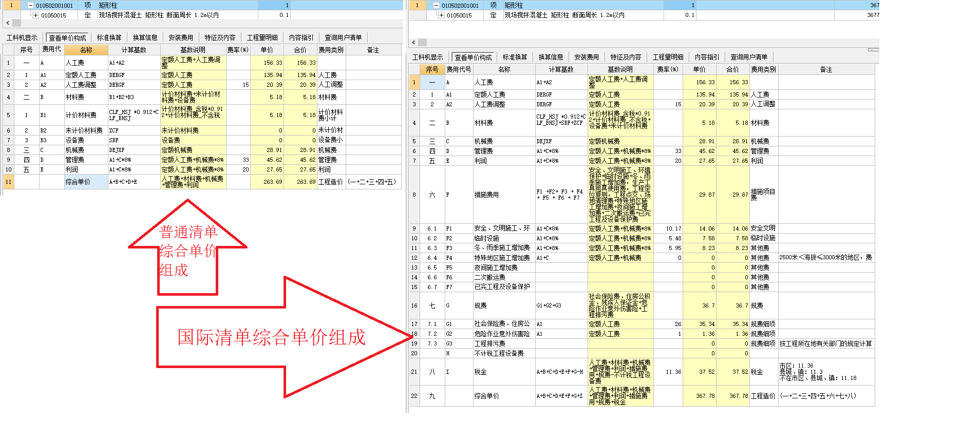Select the 设备费 name cell in the left table
The image size is (980, 441).
[86, 140]
